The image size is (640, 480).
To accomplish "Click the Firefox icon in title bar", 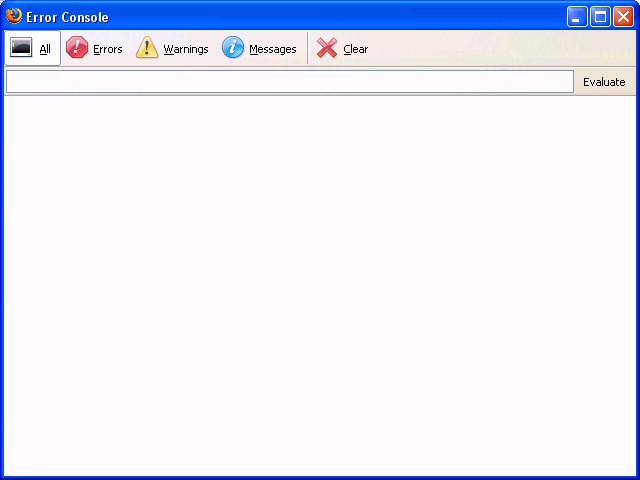I will 14,16.
